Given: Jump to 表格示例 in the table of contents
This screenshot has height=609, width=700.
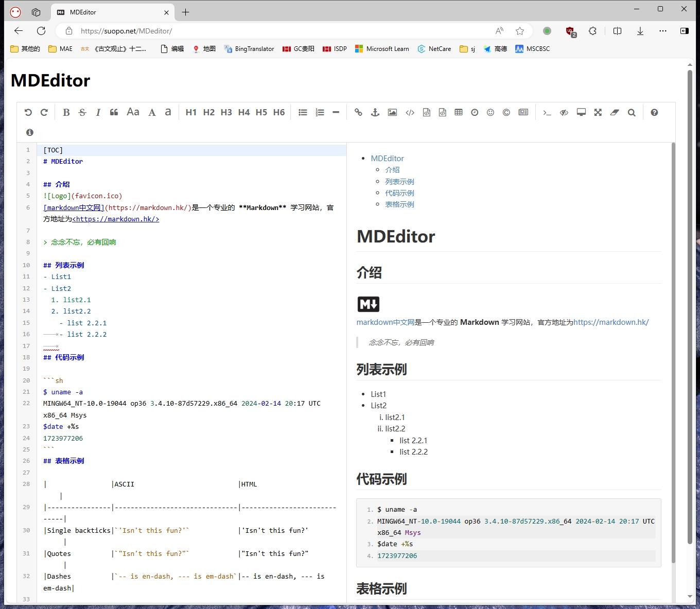Looking at the screenshot, I should 399,204.
